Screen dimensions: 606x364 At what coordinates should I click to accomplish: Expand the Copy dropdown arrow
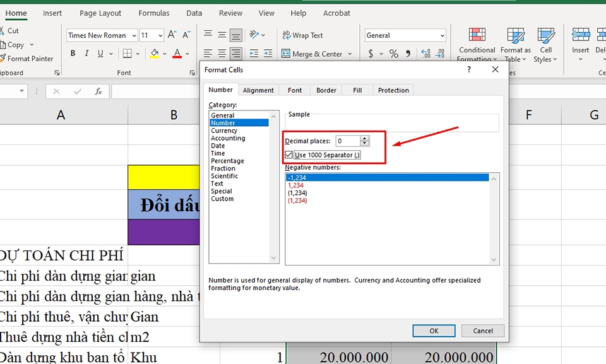click(32, 45)
